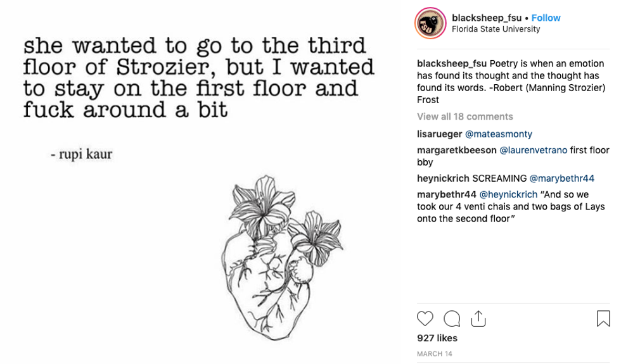Open marybethr44 commenter profile

pyautogui.click(x=446, y=194)
